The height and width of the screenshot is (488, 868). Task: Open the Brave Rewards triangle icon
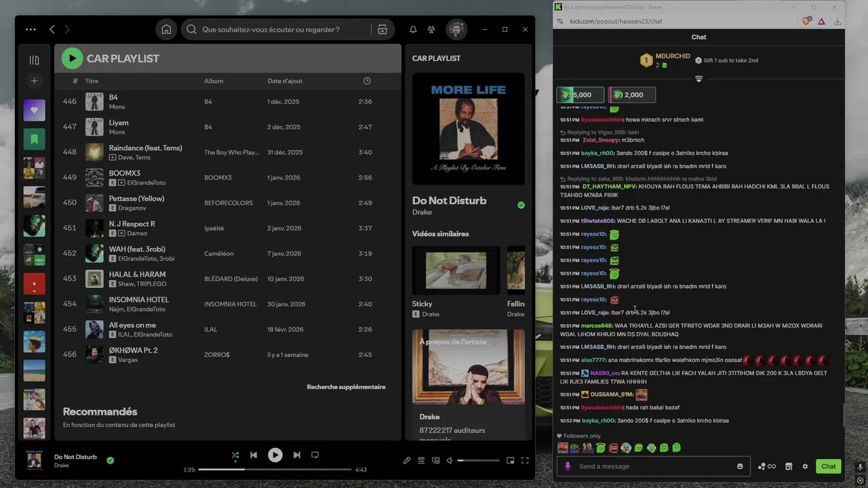821,21
